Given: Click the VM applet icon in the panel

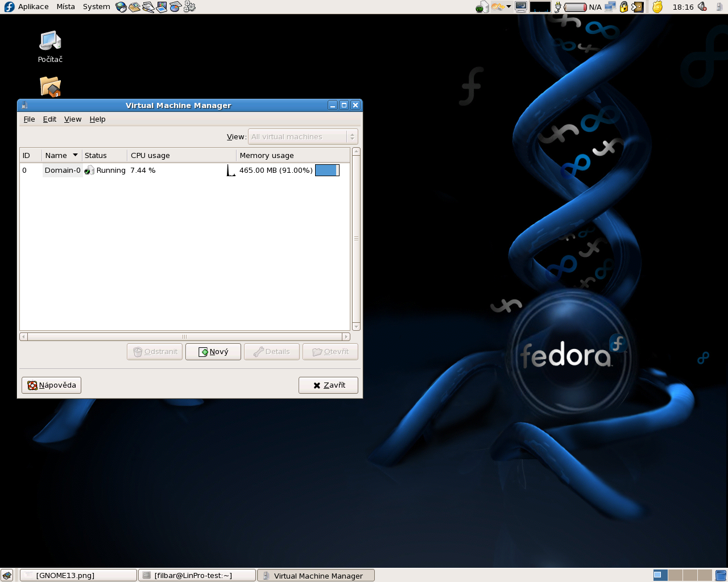Looking at the screenshot, I should [x=482, y=7].
